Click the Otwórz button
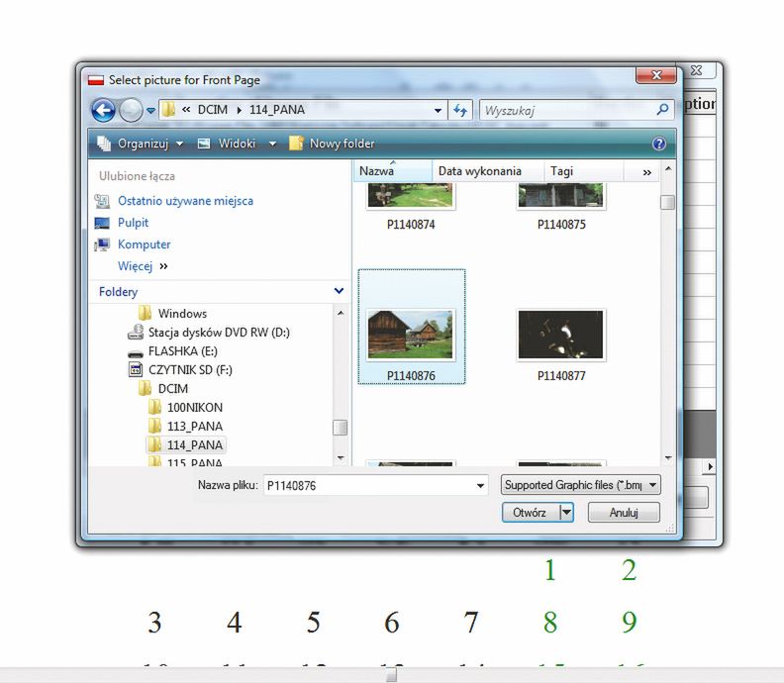784x683 pixels. pyautogui.click(x=531, y=513)
